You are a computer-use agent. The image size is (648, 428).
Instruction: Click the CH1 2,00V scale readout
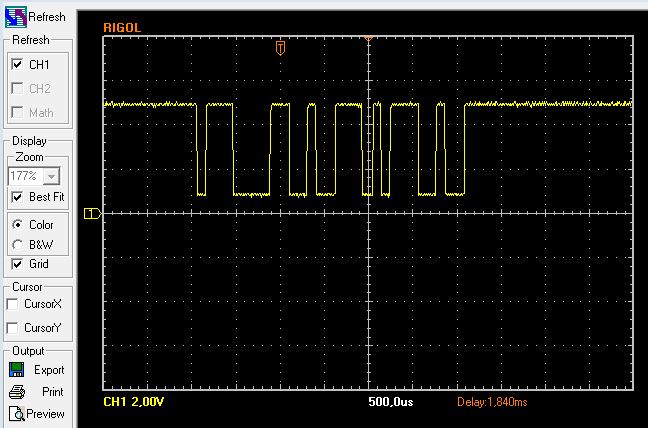pos(133,402)
